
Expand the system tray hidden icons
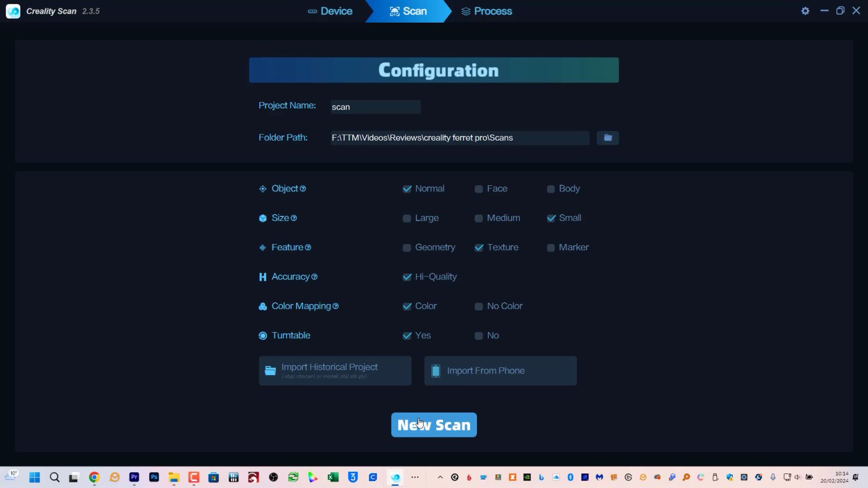tap(440, 477)
